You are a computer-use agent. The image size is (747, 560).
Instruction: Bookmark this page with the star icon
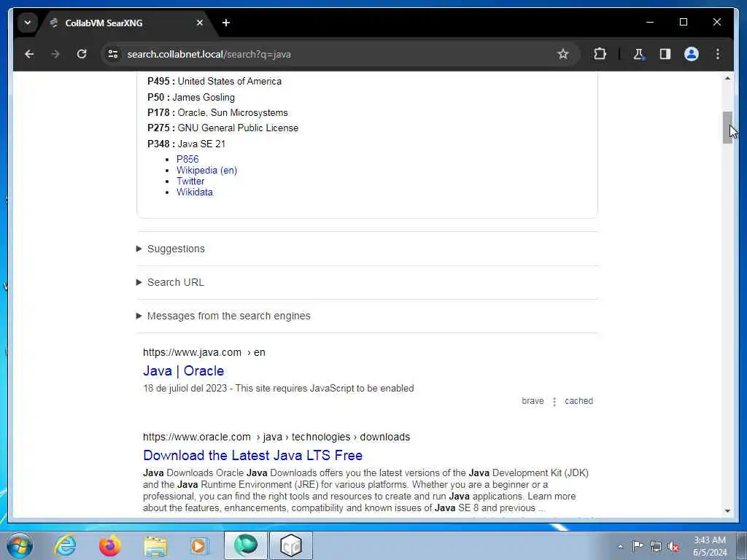(x=562, y=54)
